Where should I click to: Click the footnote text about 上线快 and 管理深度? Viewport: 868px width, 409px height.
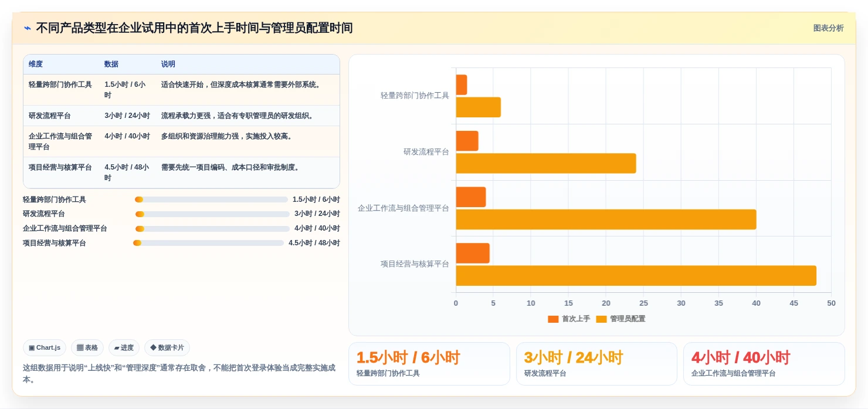coord(179,373)
